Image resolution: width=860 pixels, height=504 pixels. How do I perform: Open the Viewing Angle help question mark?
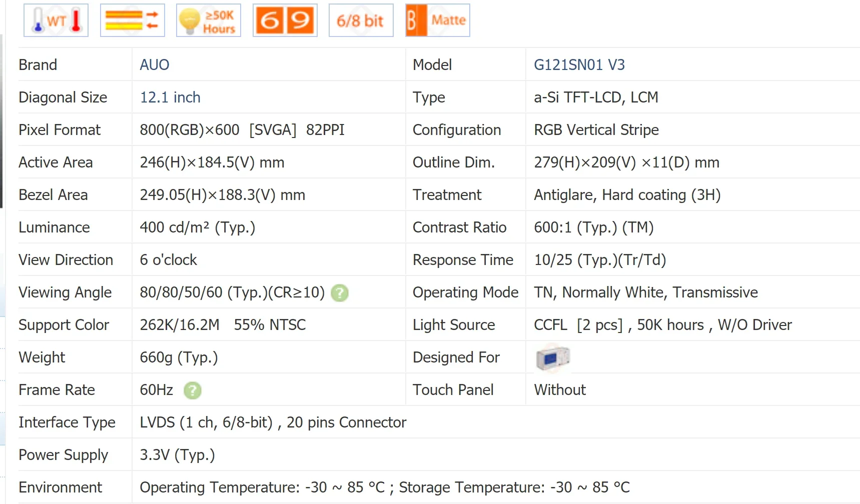pos(340,293)
